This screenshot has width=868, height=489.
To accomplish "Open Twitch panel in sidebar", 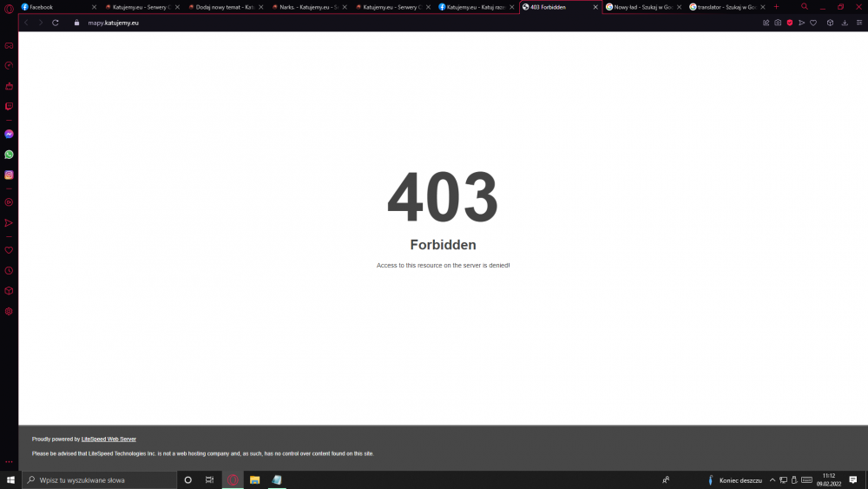I will 9,106.
